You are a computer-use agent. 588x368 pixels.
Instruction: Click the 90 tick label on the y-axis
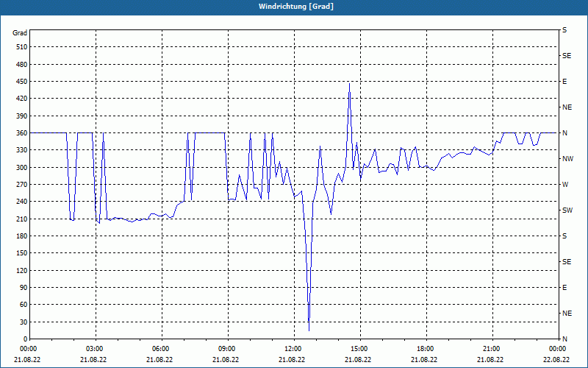24,288
